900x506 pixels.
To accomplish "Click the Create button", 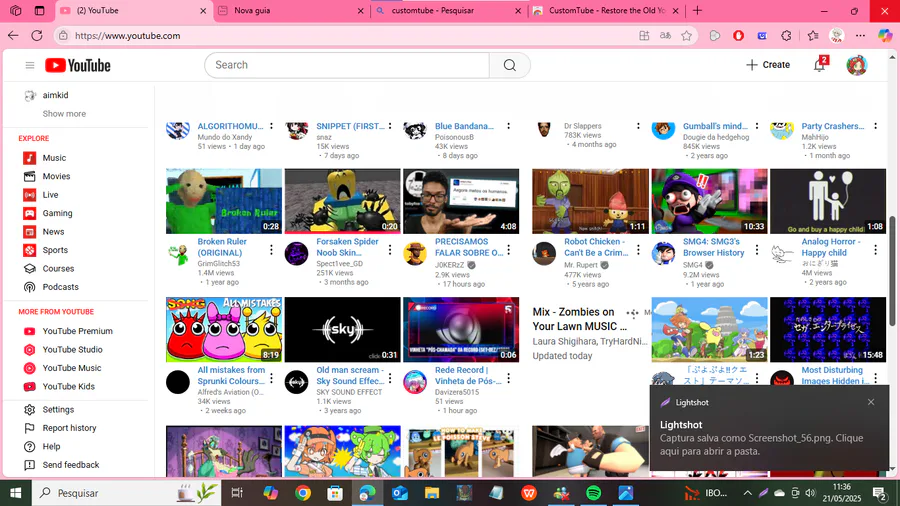I will 768,65.
